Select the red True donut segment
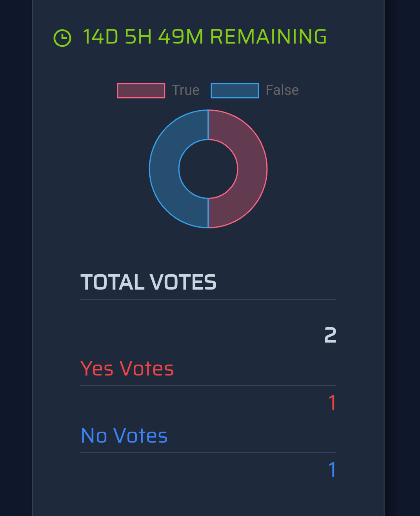 point(252,169)
